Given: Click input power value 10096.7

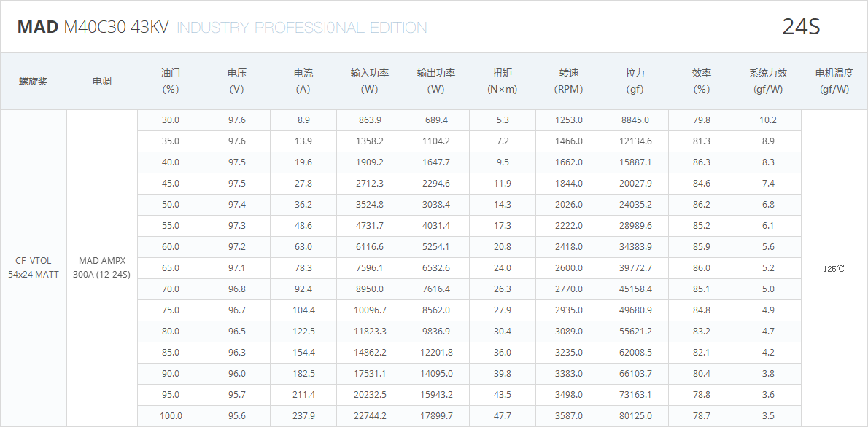Looking at the screenshot, I should [x=370, y=310].
